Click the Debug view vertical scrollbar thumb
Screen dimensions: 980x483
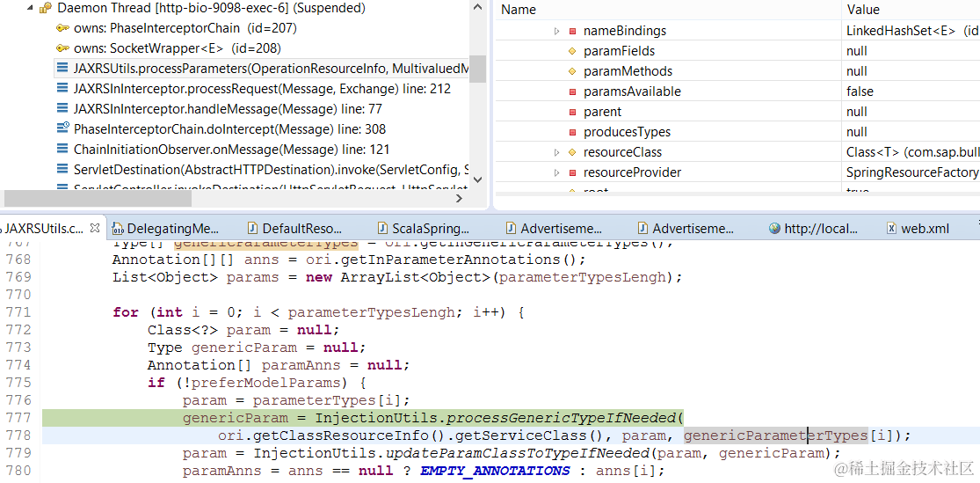477,69
